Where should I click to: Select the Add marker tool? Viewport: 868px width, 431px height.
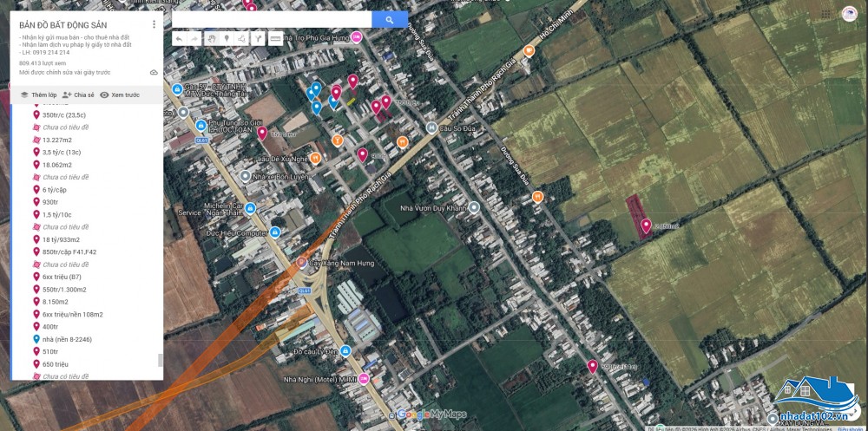[226, 39]
